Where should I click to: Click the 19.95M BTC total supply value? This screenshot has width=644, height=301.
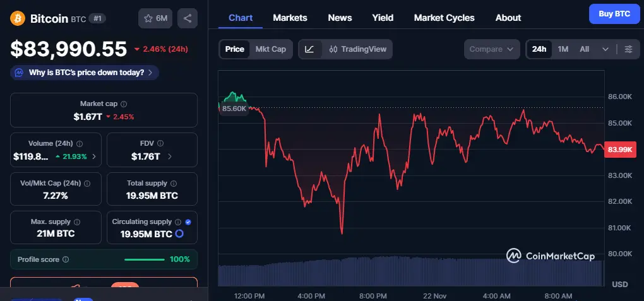152,196
